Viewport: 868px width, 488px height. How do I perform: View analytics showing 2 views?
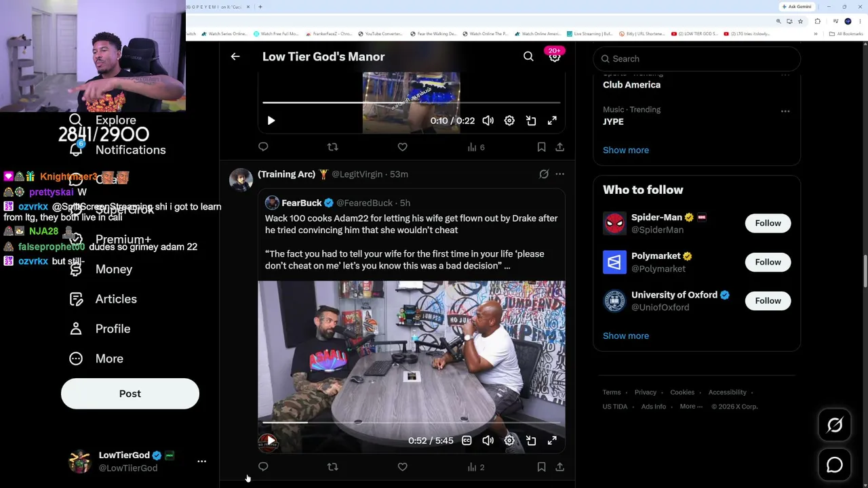[475, 467]
